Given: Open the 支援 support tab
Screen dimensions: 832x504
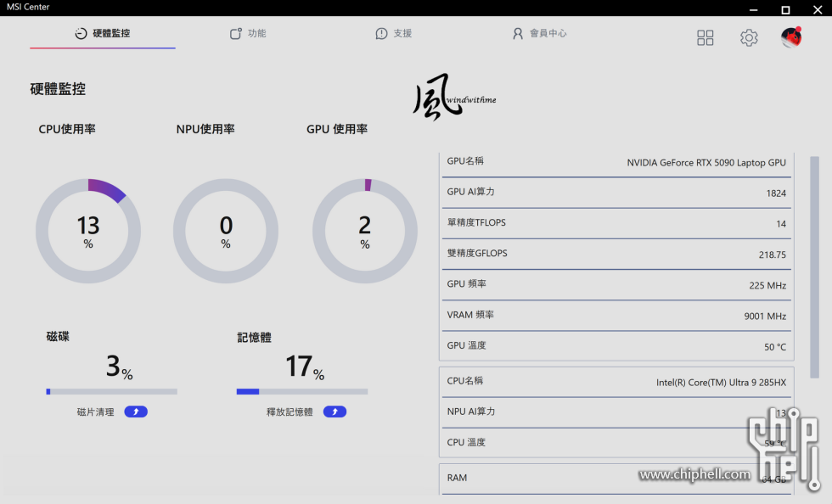Looking at the screenshot, I should [394, 33].
